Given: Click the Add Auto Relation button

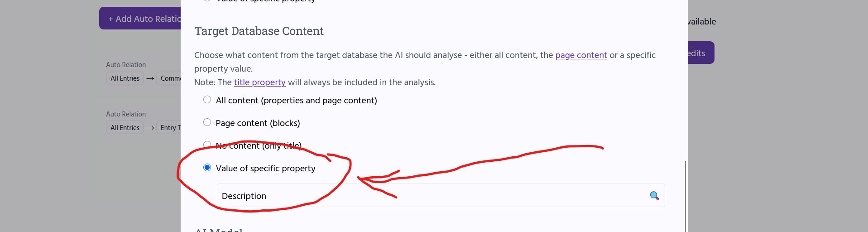Looking at the screenshot, I should pos(140,19).
